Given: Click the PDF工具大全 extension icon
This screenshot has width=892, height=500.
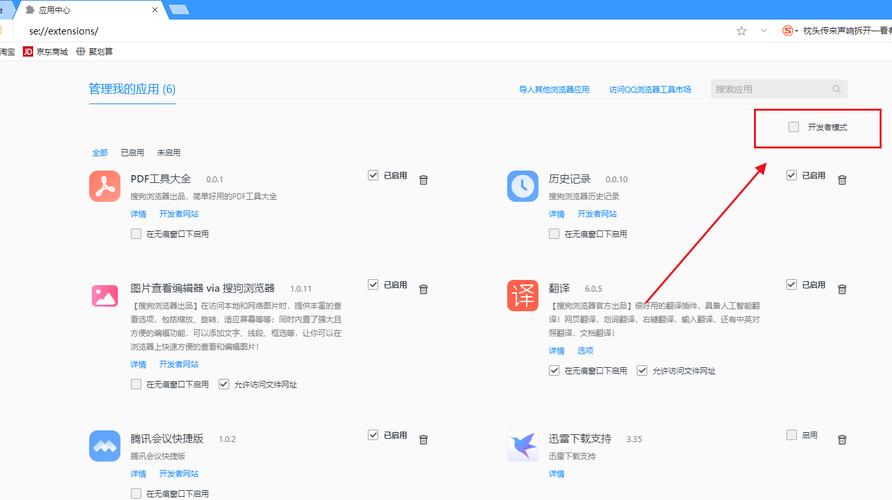Looking at the screenshot, I should pos(105,186).
